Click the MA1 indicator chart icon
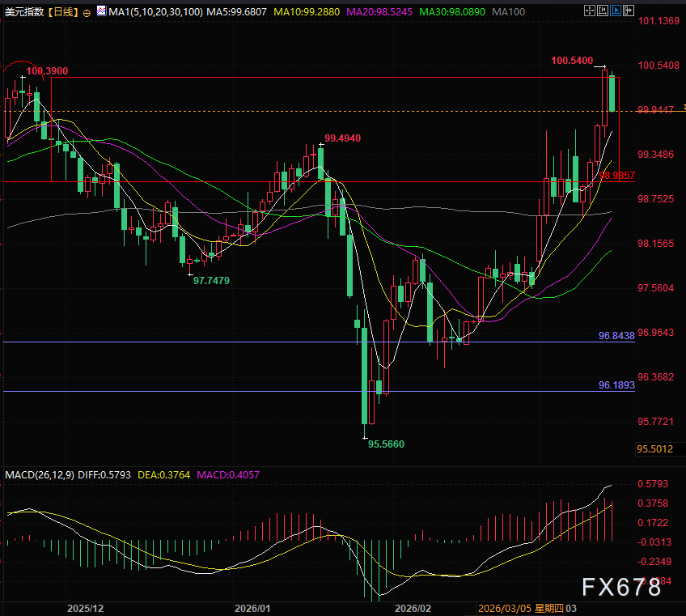The image size is (686, 616). pos(101,11)
